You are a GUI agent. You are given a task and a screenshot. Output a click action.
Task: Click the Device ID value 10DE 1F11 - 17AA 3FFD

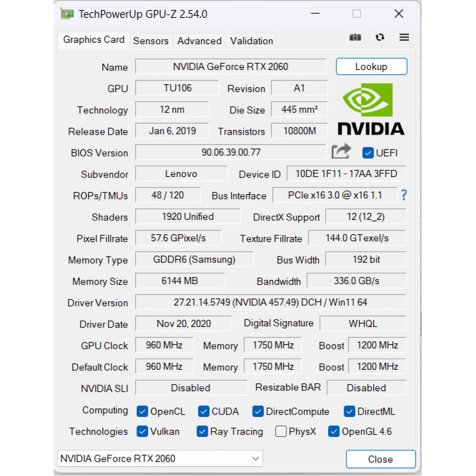pos(347,174)
